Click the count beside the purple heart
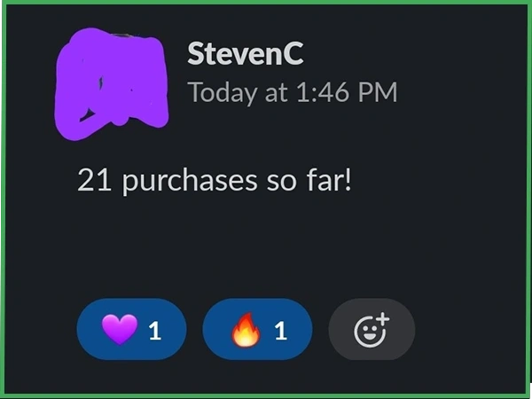The height and width of the screenshot is (399, 532). tap(154, 331)
